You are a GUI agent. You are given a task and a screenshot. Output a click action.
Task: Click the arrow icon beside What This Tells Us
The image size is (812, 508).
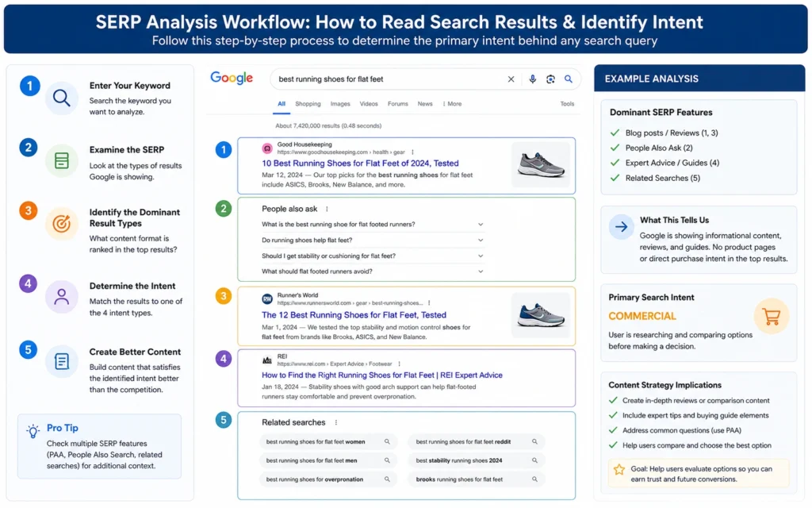(622, 227)
